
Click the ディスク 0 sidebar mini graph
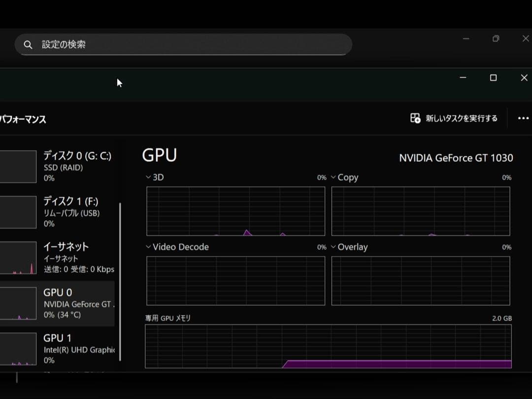(19, 166)
